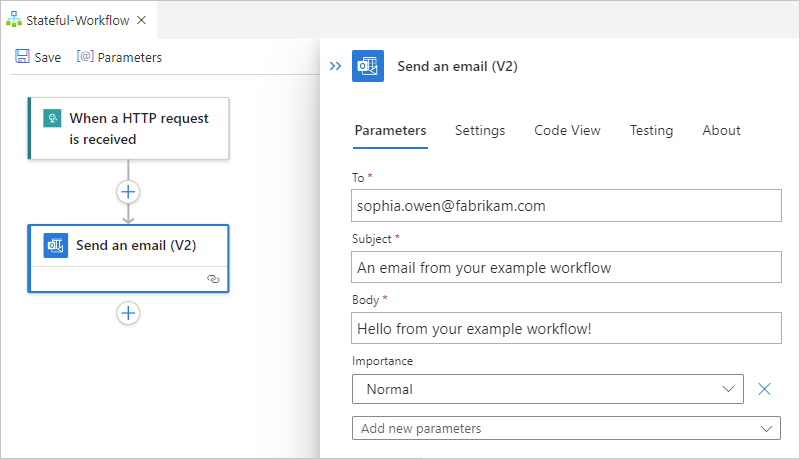Click the Outlook icon in panel header
The height and width of the screenshot is (459, 800).
(367, 66)
